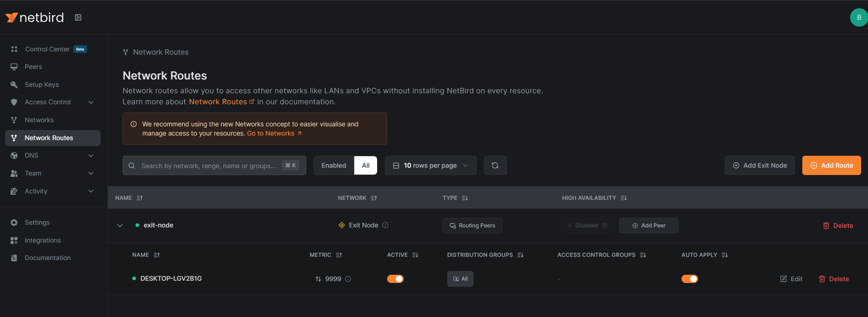This screenshot has height=317, width=868.
Task: Open the 10 rows per page dropdown
Action: [430, 165]
